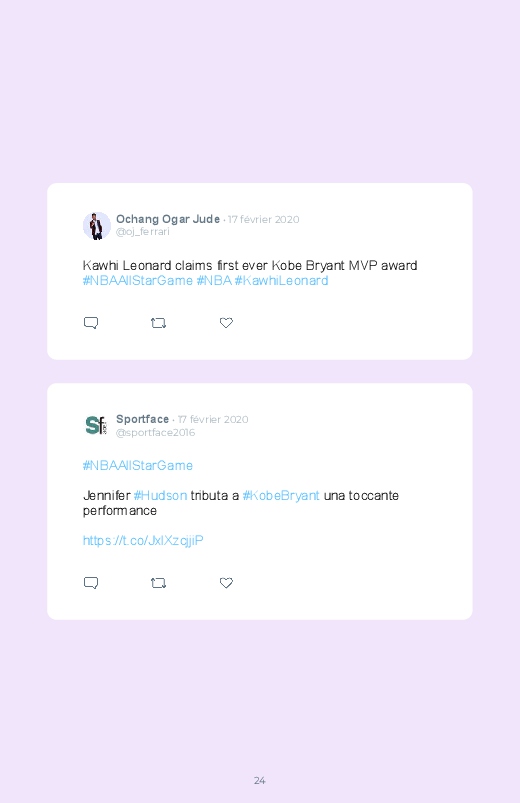Open the #KobeBryant hashtag
The image size is (520, 803).
coord(281,496)
